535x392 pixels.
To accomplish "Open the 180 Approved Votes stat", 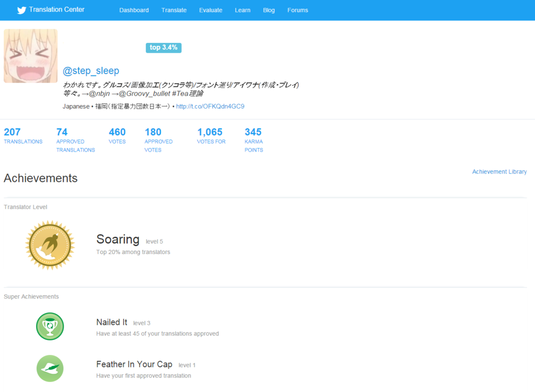I will pos(158,140).
